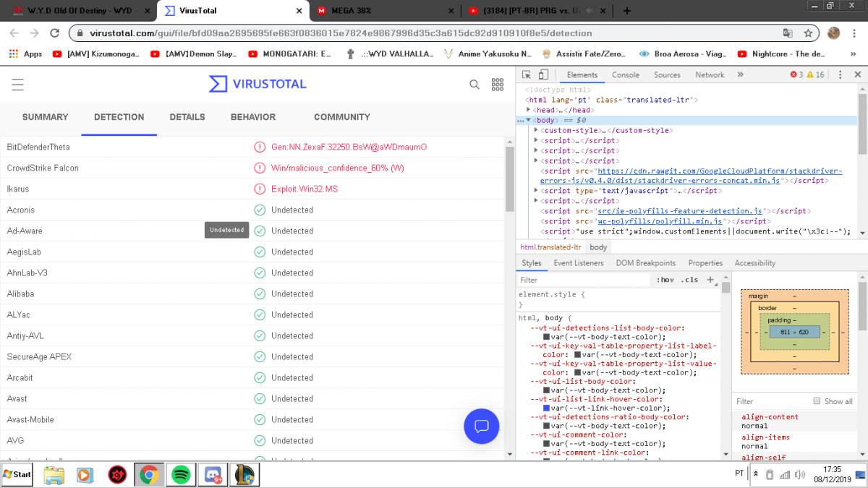Open the Chrome profile avatar
Viewport: 868px width, 488px height.
[x=833, y=33]
